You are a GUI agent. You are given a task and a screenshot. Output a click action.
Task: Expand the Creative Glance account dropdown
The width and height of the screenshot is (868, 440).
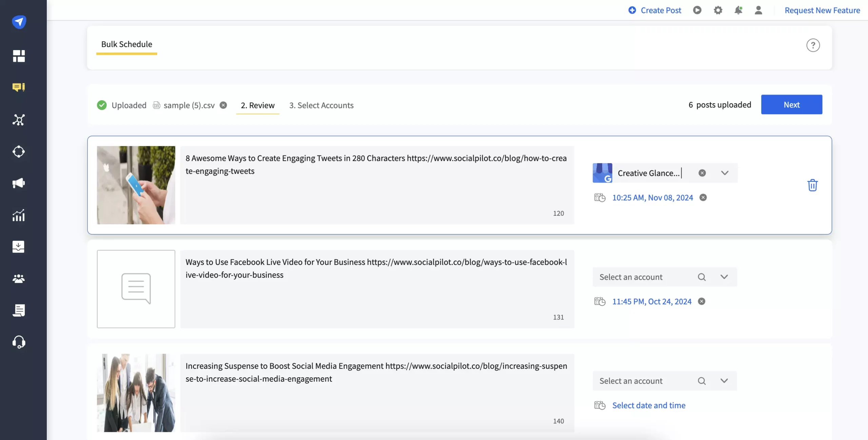(x=725, y=172)
